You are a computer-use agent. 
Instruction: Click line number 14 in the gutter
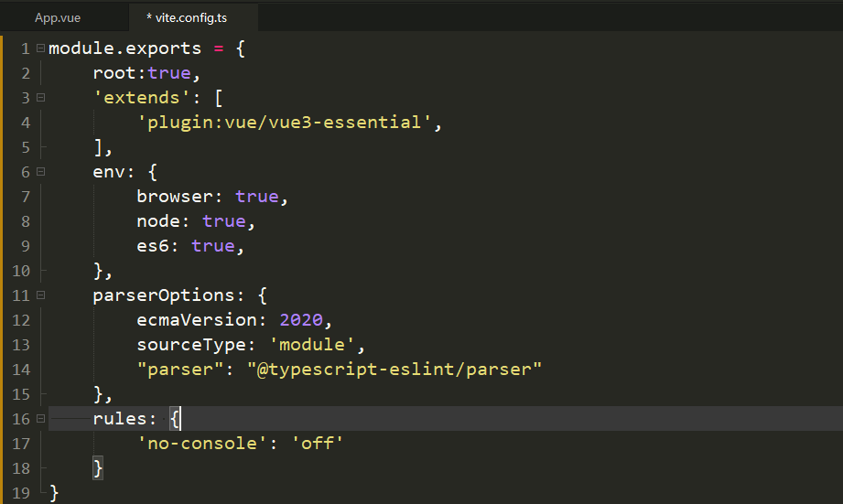[x=22, y=370]
